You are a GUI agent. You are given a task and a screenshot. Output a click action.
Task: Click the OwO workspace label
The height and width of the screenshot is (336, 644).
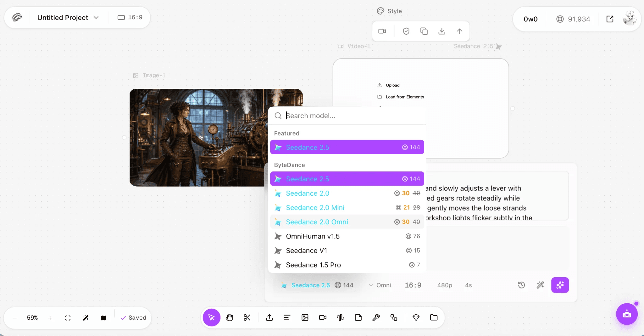[x=530, y=19]
